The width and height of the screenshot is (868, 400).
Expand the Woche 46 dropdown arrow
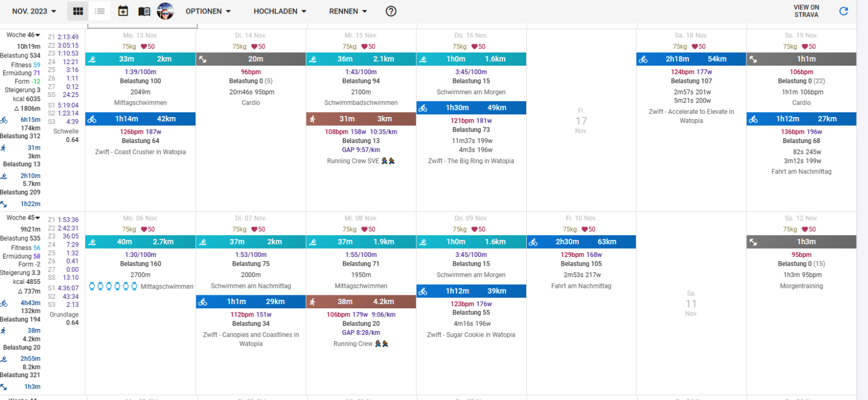pyautogui.click(x=38, y=35)
